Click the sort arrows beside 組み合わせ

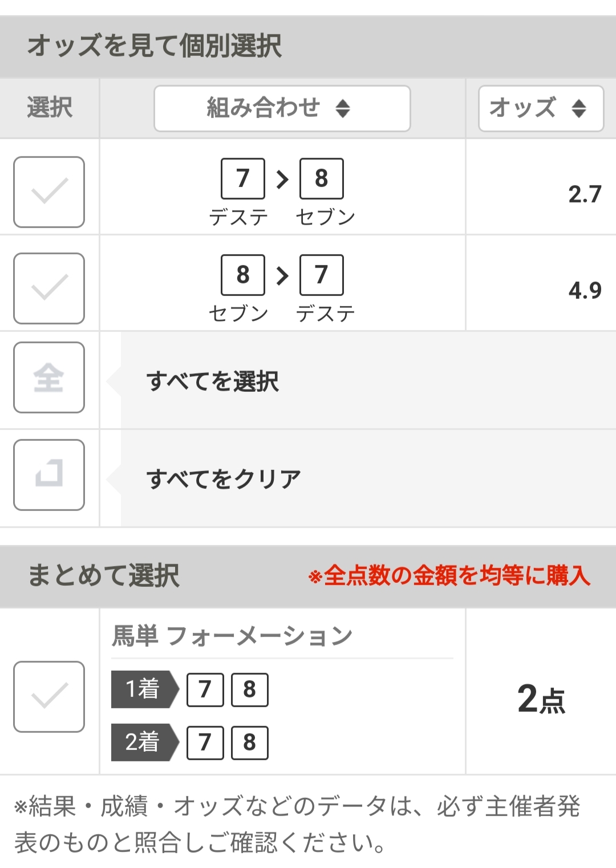(343, 108)
